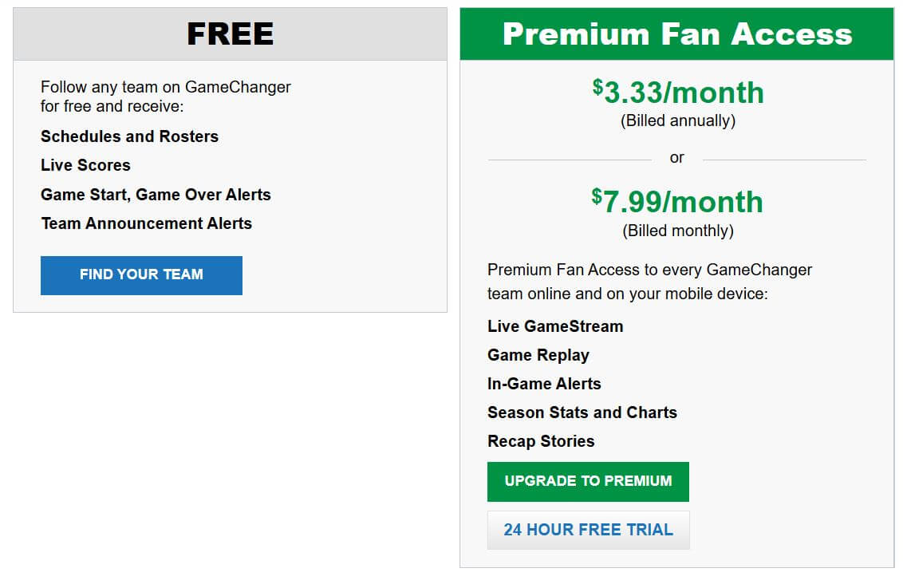Click the Live Scores feature
The width and height of the screenshot is (903, 588).
85,165
